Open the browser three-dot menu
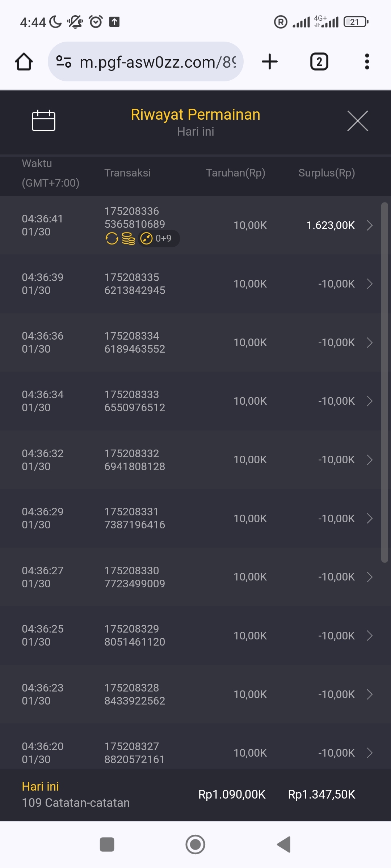Image resolution: width=391 pixels, height=868 pixels. [367, 61]
